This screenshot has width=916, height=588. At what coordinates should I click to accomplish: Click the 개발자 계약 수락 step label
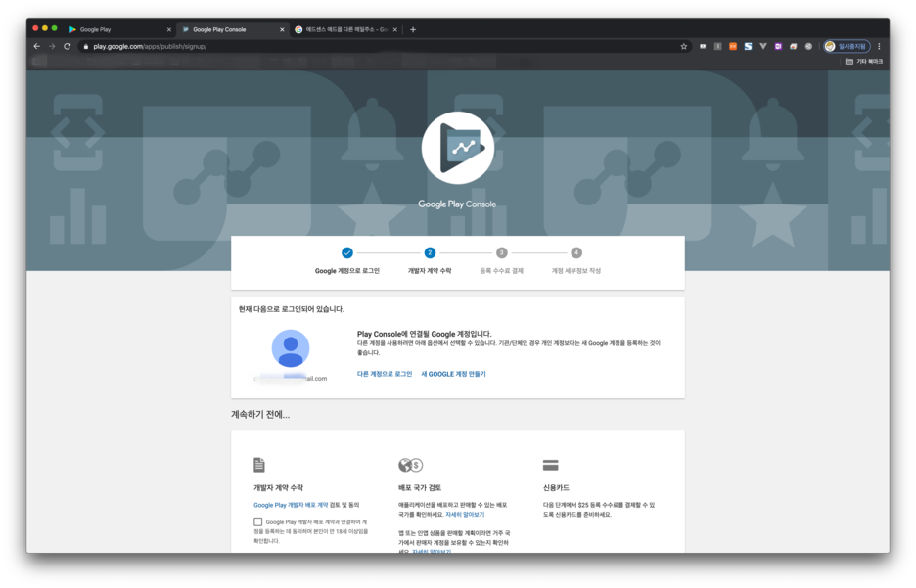coord(430,271)
